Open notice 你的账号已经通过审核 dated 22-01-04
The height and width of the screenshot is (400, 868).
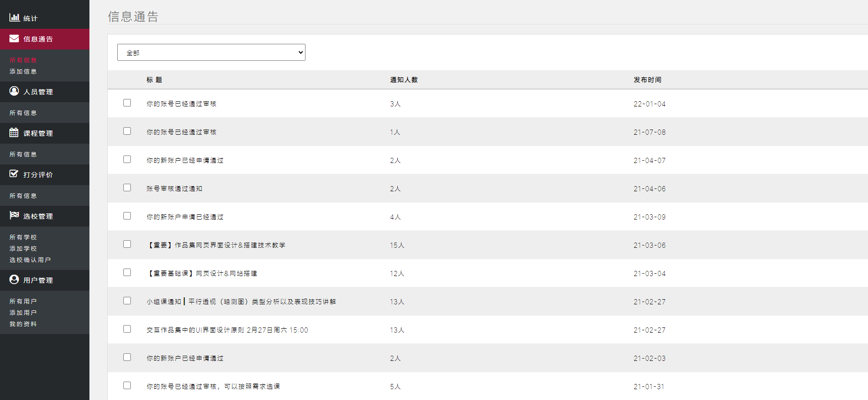point(181,104)
